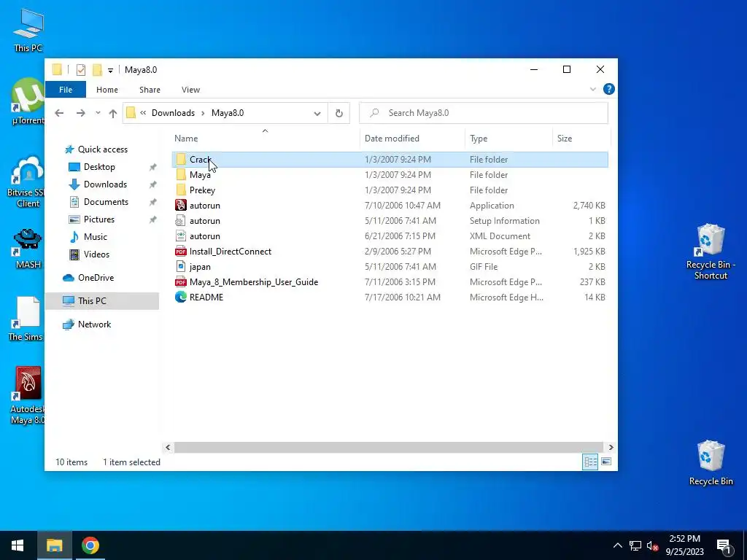Select This PC in navigation pane

(x=102, y=301)
